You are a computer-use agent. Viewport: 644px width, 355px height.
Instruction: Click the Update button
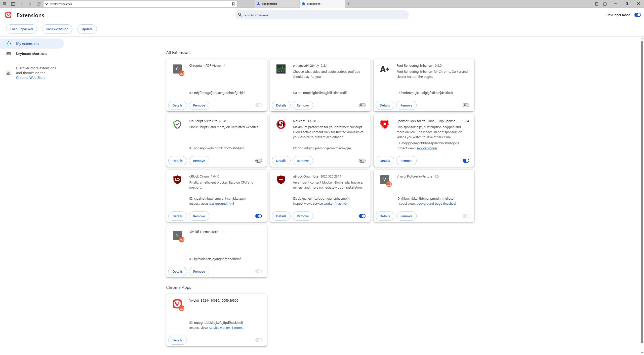coord(87,29)
